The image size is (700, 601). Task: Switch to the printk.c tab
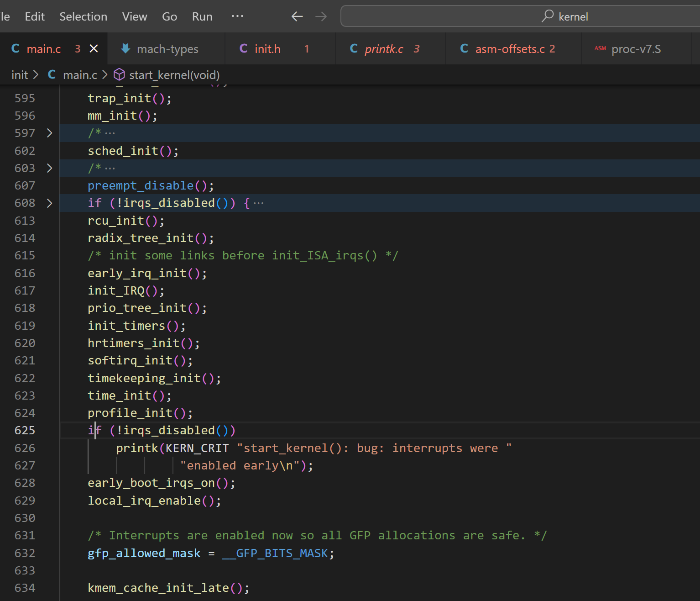coord(390,49)
